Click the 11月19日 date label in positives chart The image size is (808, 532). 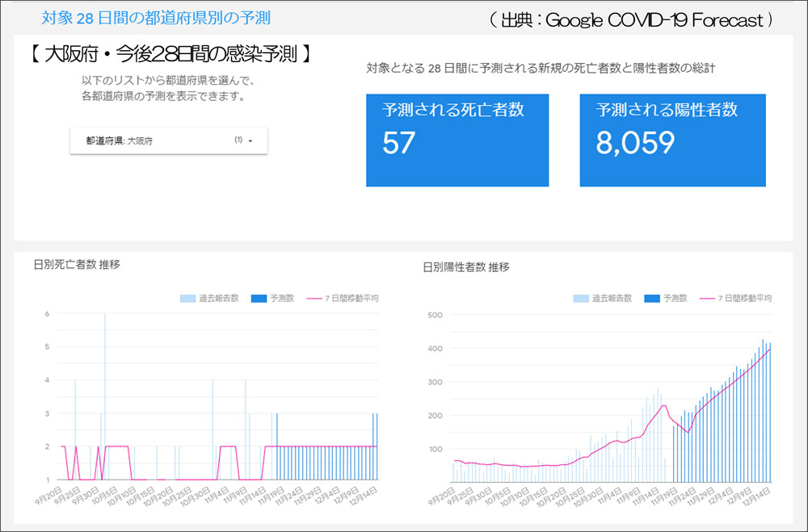click(x=665, y=497)
